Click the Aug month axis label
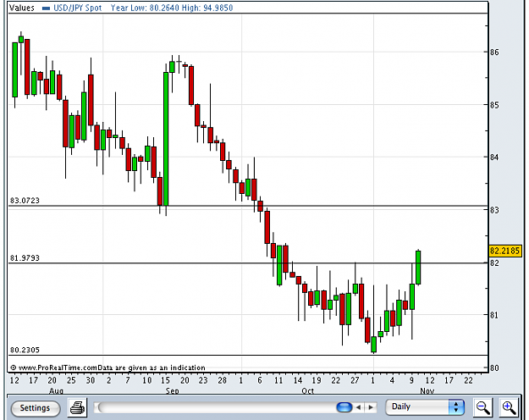Screen dimensions: 529x420 [x=56, y=390]
